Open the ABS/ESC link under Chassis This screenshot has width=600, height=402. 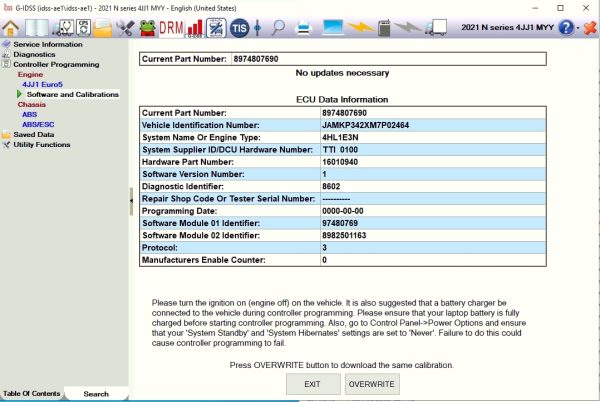point(38,124)
